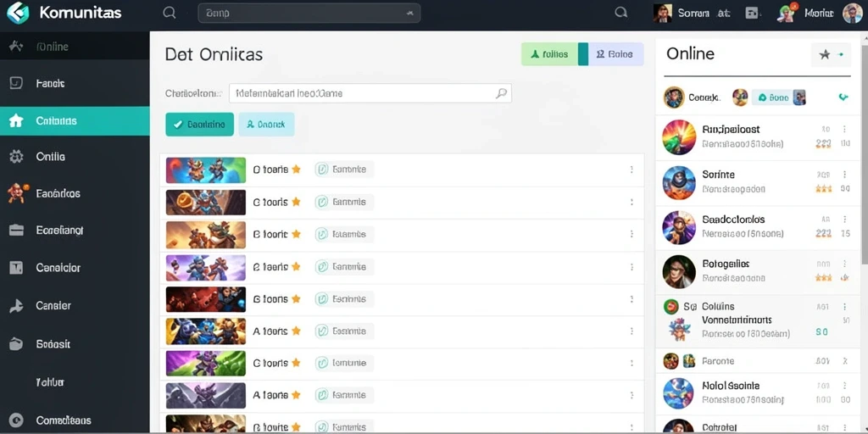Open the Sorram user avatar
Image resolution: width=868 pixels, height=434 pixels.
click(663, 14)
